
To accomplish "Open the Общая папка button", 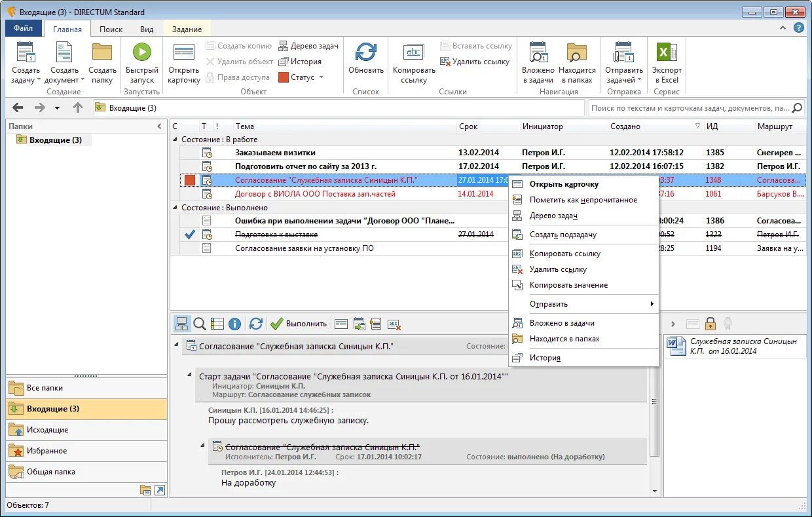I will pyautogui.click(x=86, y=472).
